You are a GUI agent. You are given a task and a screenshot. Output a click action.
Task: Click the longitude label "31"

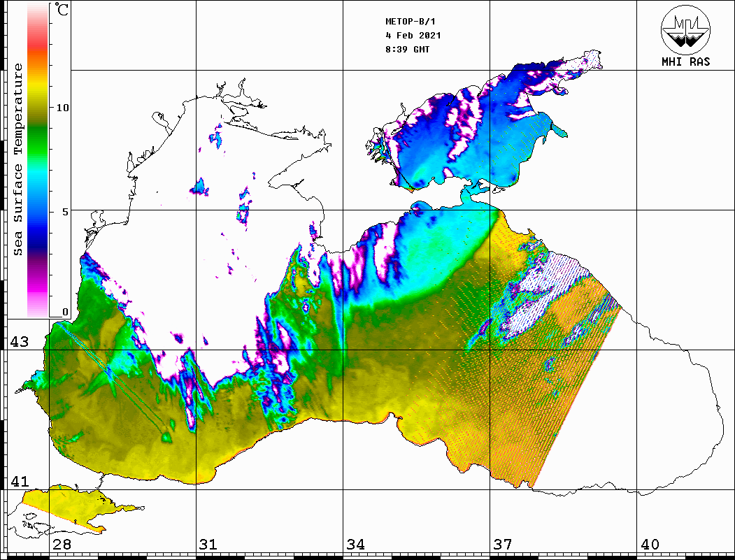(208, 545)
